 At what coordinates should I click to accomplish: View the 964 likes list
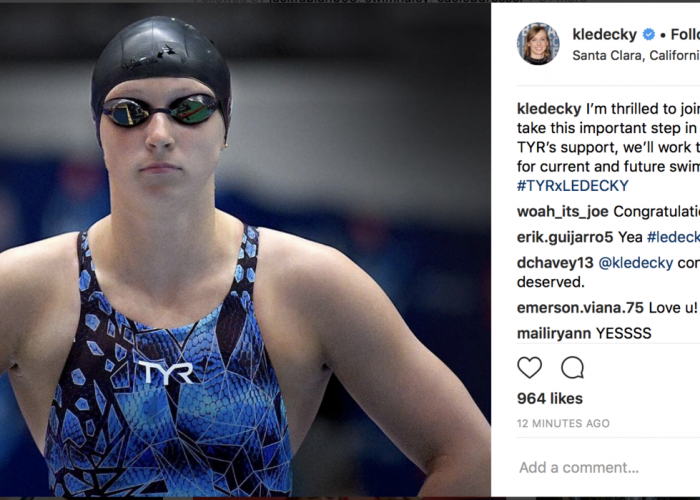click(x=550, y=398)
